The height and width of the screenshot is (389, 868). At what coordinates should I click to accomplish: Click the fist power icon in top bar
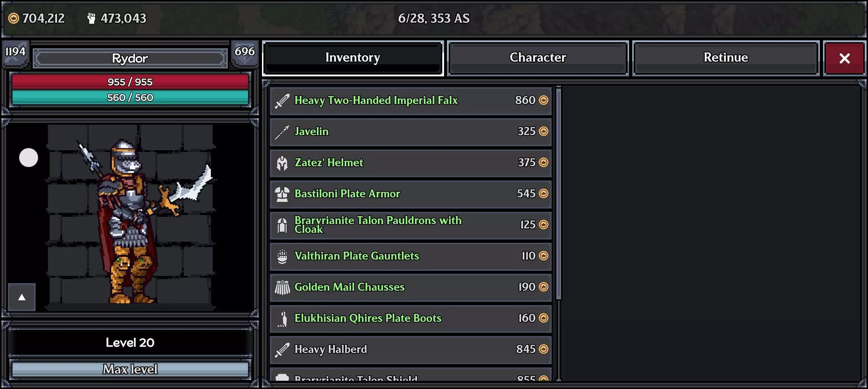coord(91,18)
